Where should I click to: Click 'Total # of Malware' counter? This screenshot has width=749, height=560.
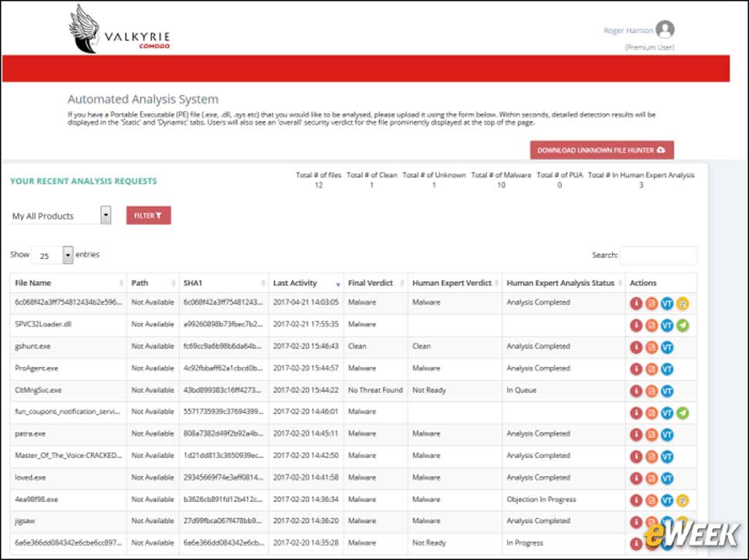501,180
